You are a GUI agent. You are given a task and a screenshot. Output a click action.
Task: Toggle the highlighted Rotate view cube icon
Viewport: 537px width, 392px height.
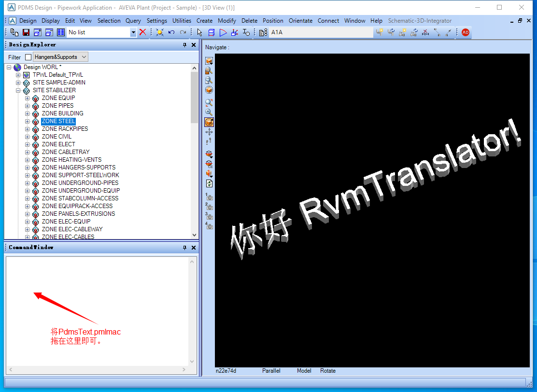click(x=209, y=122)
